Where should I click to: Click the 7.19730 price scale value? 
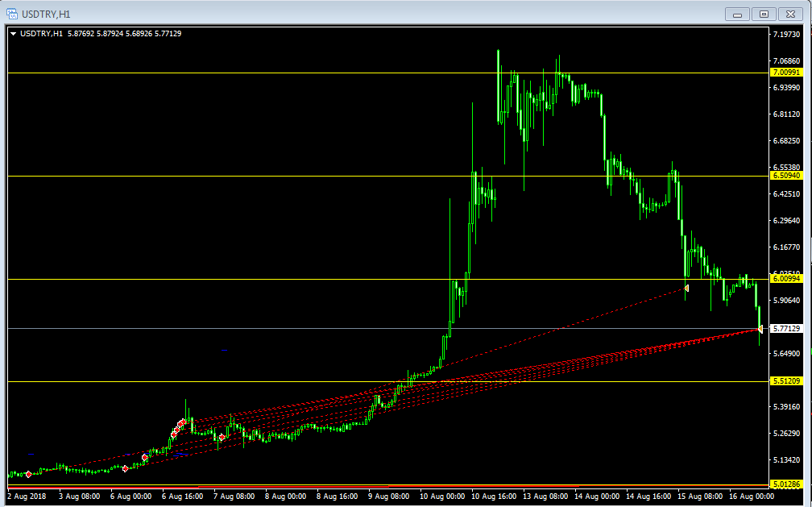(x=786, y=34)
